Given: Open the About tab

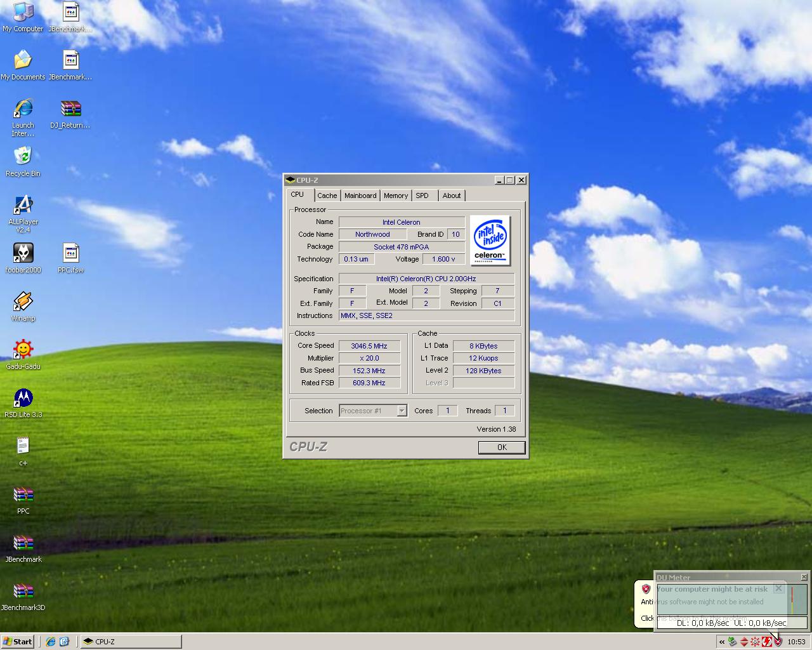Looking at the screenshot, I should click(x=452, y=196).
